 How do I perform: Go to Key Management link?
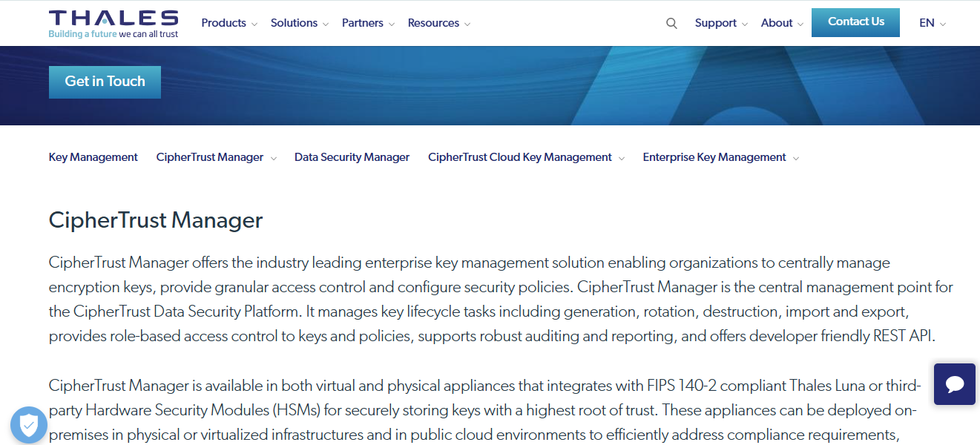point(93,157)
